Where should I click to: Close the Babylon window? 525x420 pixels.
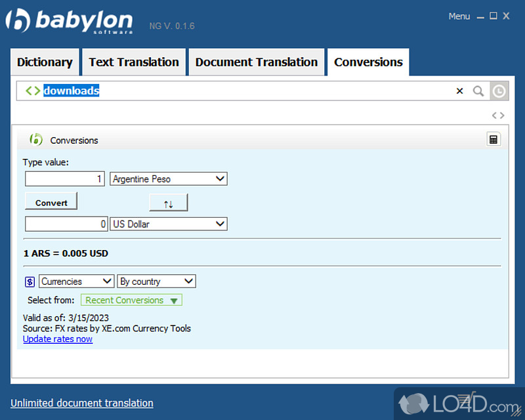(506, 16)
